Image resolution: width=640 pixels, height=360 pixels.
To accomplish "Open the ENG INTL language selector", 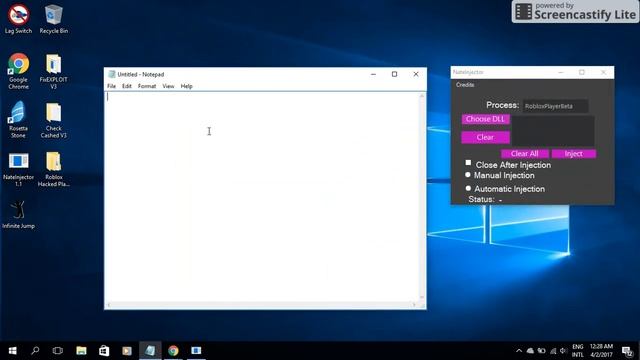I will pos(578,351).
